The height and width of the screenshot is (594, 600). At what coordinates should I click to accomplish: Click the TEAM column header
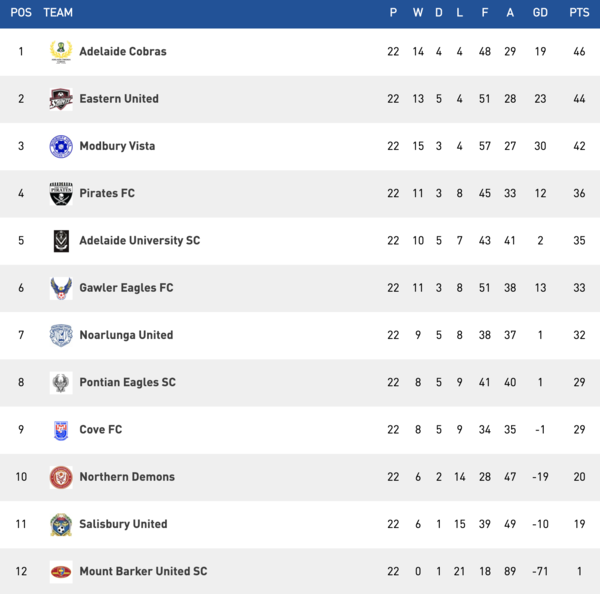pyautogui.click(x=58, y=13)
